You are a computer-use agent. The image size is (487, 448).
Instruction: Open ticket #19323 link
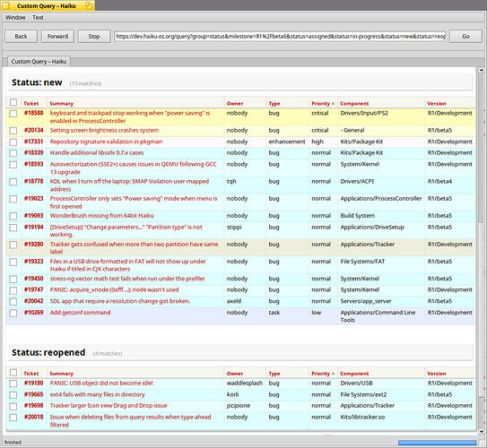[x=33, y=262]
